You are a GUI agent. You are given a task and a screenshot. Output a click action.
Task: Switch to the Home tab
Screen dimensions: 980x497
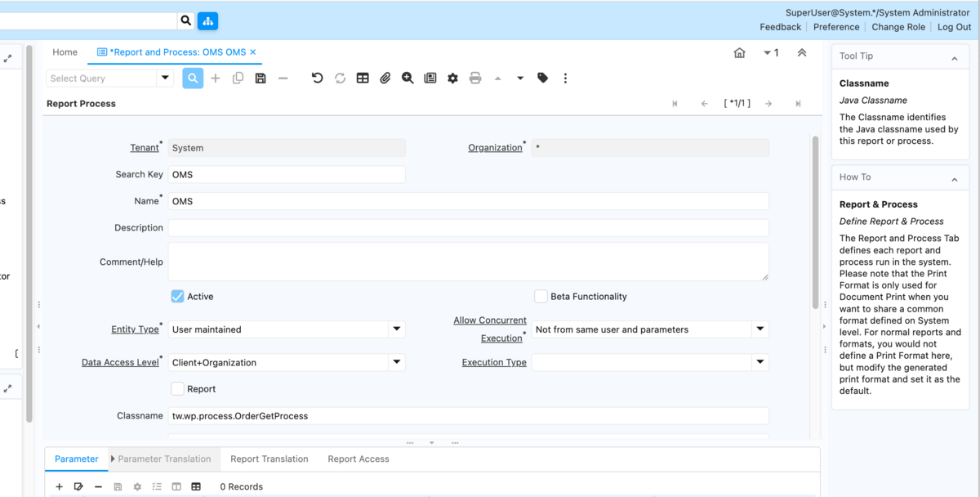pyautogui.click(x=65, y=52)
